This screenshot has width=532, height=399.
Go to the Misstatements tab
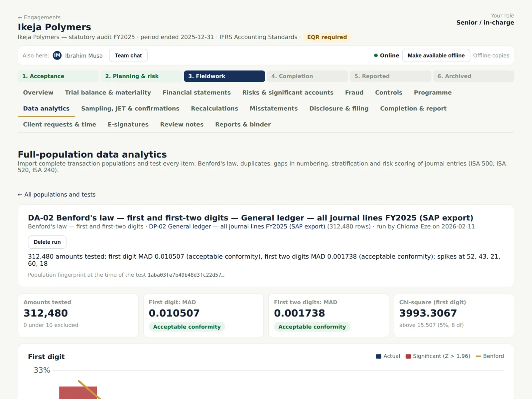(x=274, y=109)
